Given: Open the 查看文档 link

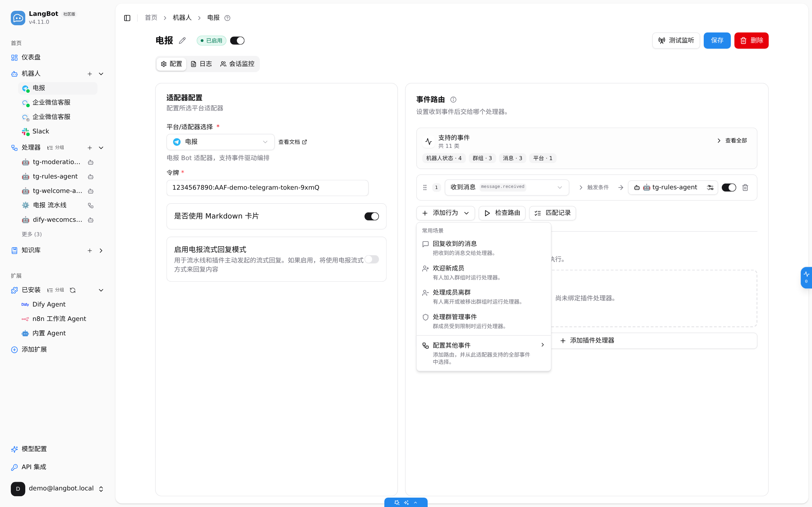Looking at the screenshot, I should coord(293,142).
